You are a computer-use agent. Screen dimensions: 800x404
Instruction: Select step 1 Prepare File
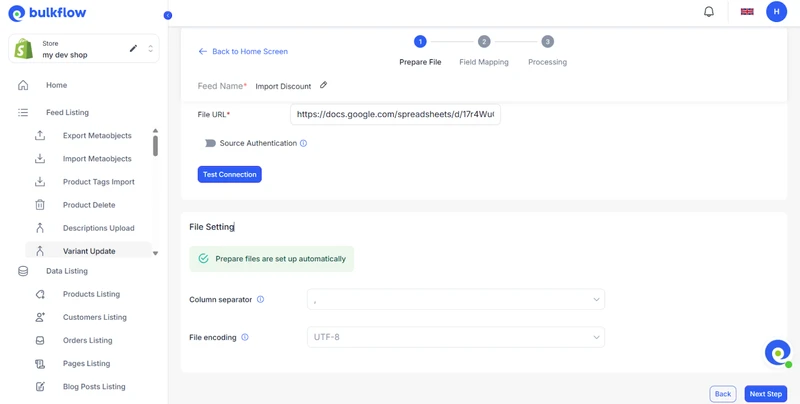coord(420,51)
